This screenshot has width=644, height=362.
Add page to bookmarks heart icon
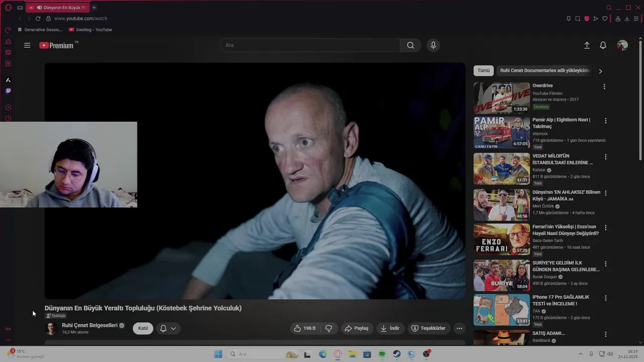click(605, 19)
